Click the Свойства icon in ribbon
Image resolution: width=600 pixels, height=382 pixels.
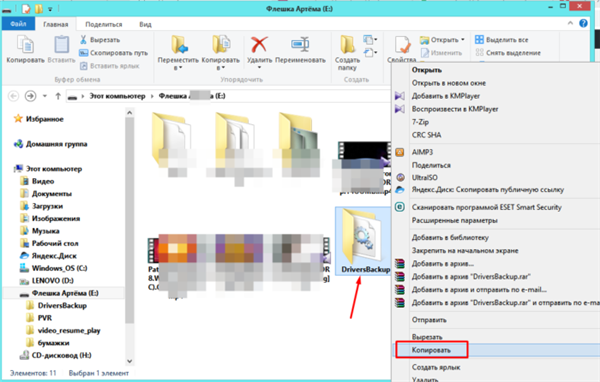click(402, 46)
